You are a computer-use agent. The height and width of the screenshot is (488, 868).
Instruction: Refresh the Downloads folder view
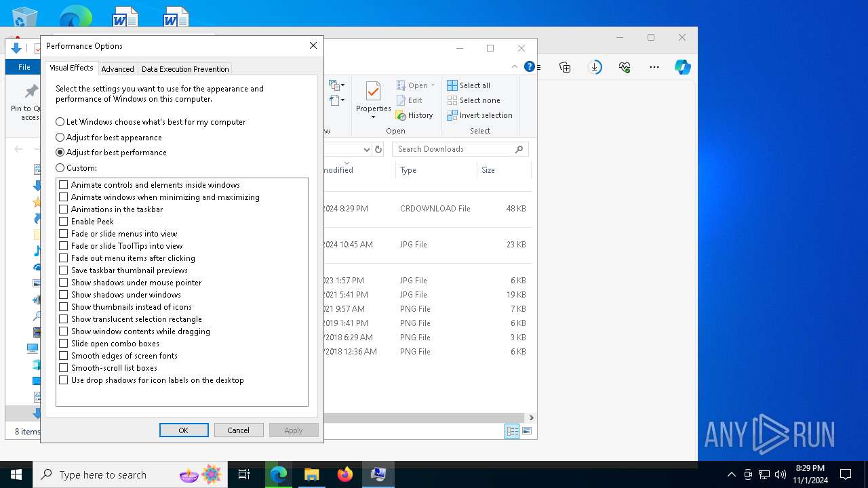coord(378,149)
